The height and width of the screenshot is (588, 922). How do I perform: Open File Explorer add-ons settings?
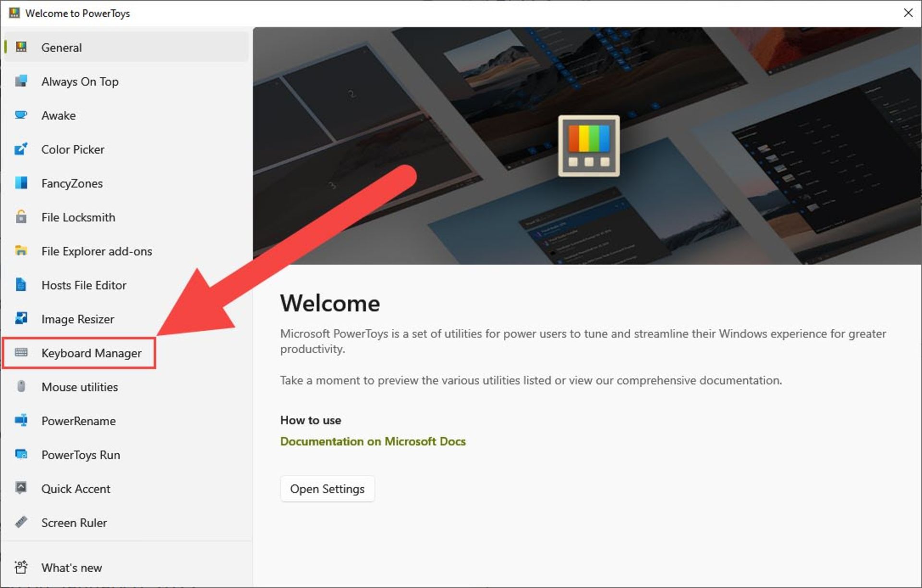pyautogui.click(x=97, y=251)
